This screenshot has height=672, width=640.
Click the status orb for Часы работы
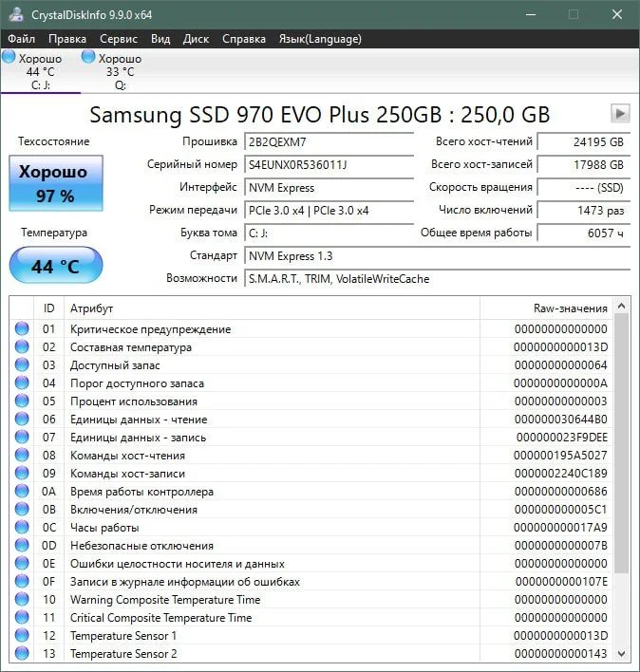[22, 527]
